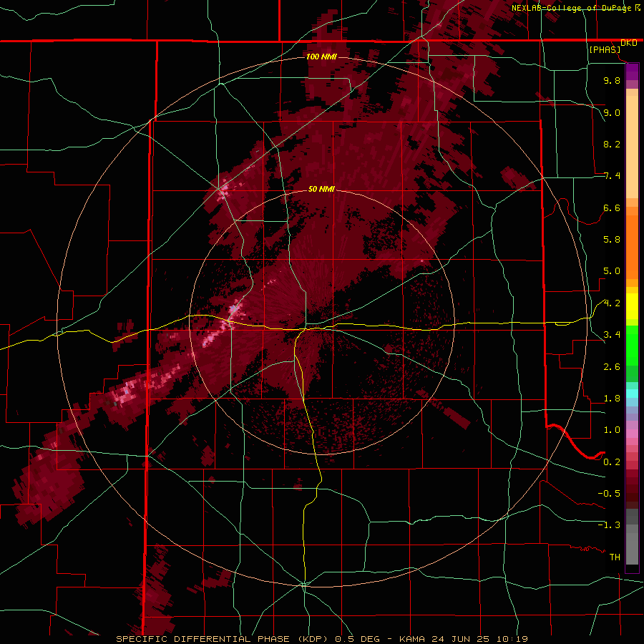Click the 2.6 value on the scale
This screenshot has height=644, width=644.
tap(612, 367)
